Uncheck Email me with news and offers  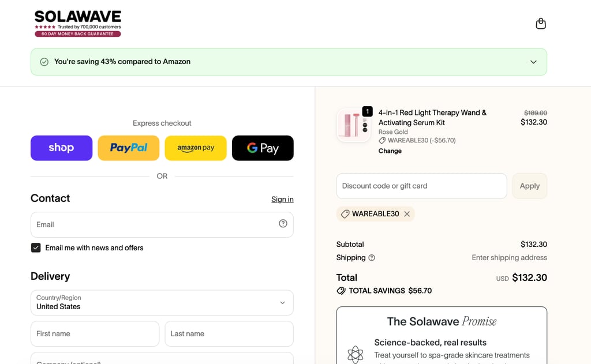click(x=36, y=247)
